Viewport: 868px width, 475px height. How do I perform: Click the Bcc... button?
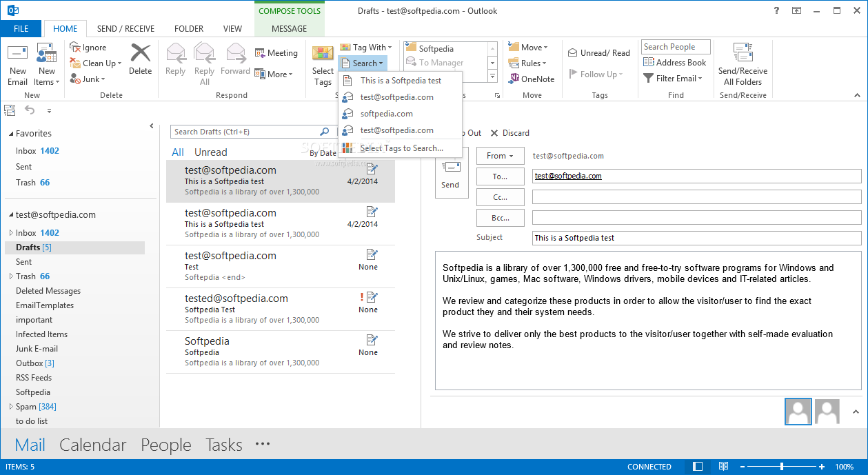tap(500, 218)
